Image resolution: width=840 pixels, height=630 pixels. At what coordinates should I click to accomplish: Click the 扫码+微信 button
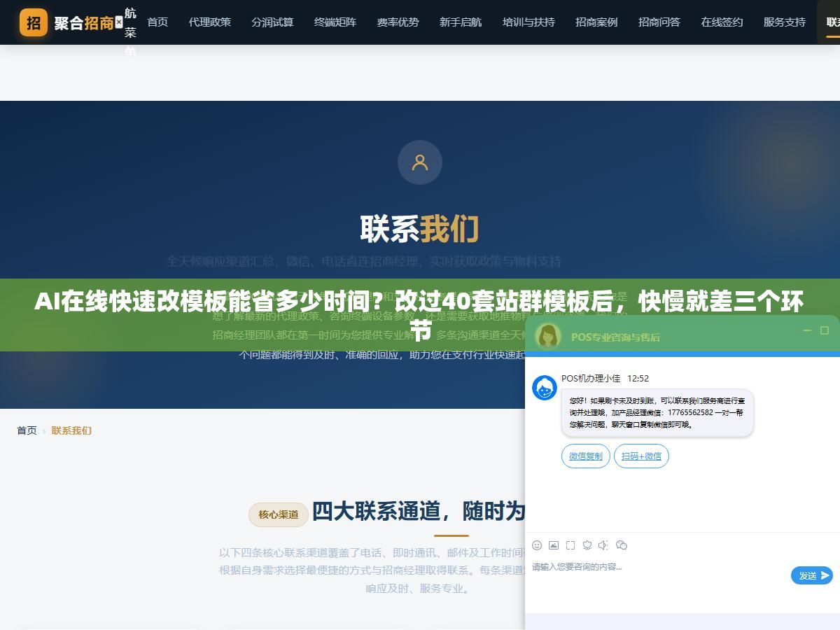(642, 456)
